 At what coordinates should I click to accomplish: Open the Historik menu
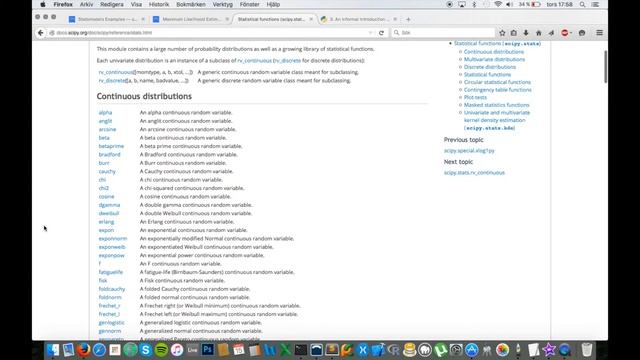[159, 4]
